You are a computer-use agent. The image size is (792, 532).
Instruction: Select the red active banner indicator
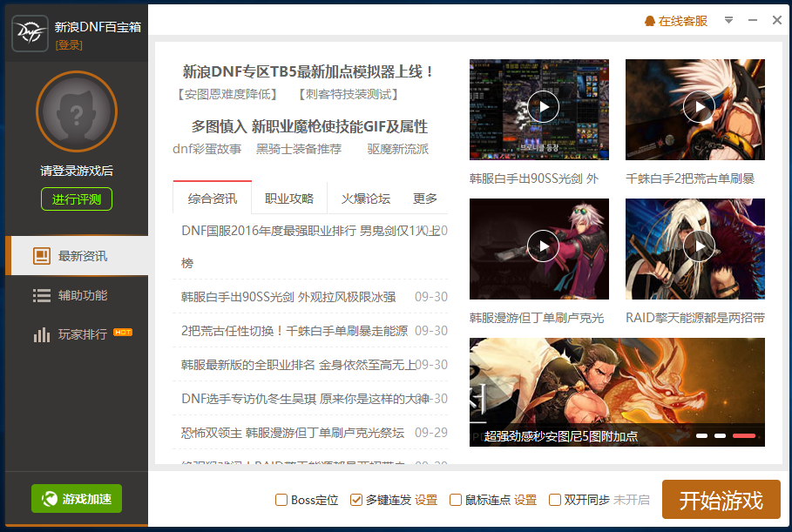[x=744, y=435]
